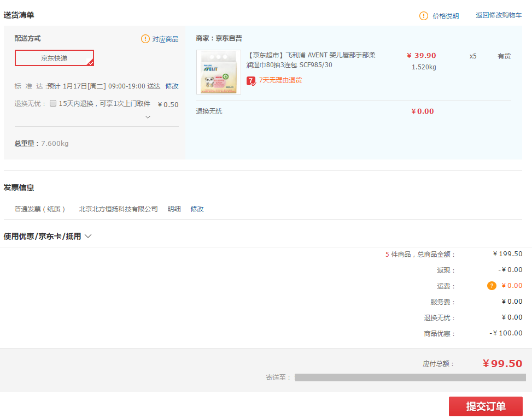This screenshot has width=532, height=419.
Task: Open the AVENT wet wipes product thumbnail
Action: (219, 72)
